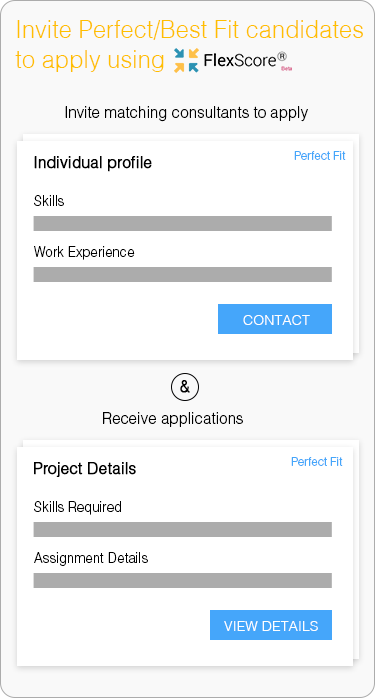
Task: Click the gray Work Experience placeholder bar
Action: (x=183, y=274)
